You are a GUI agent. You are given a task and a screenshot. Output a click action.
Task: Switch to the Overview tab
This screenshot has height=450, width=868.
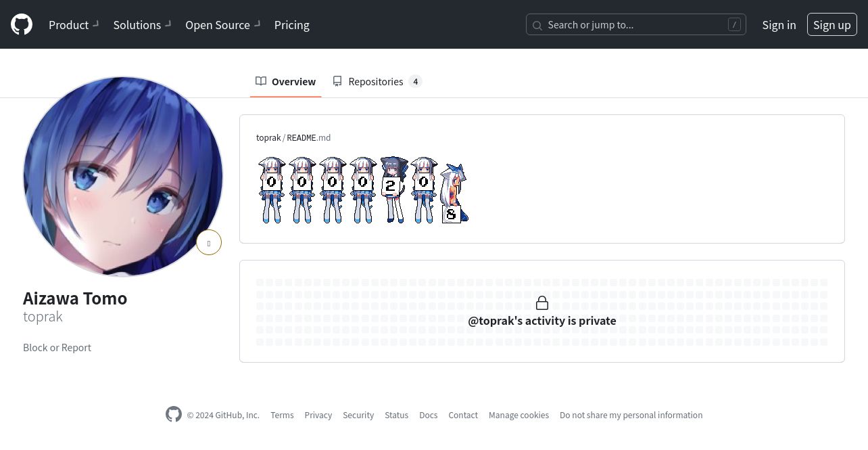coord(285,81)
